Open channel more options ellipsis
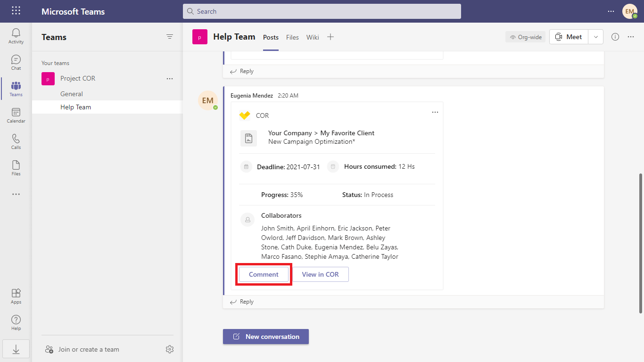644x362 pixels. (x=631, y=37)
